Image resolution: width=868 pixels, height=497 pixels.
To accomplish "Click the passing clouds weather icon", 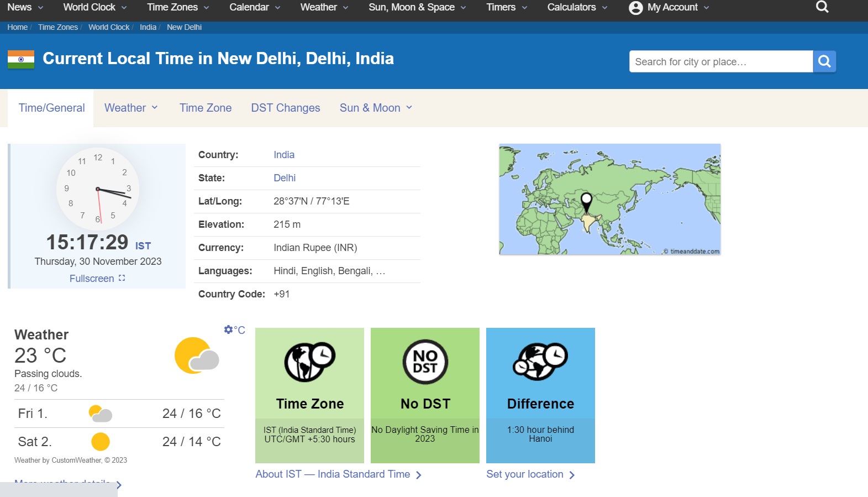I will point(197,356).
